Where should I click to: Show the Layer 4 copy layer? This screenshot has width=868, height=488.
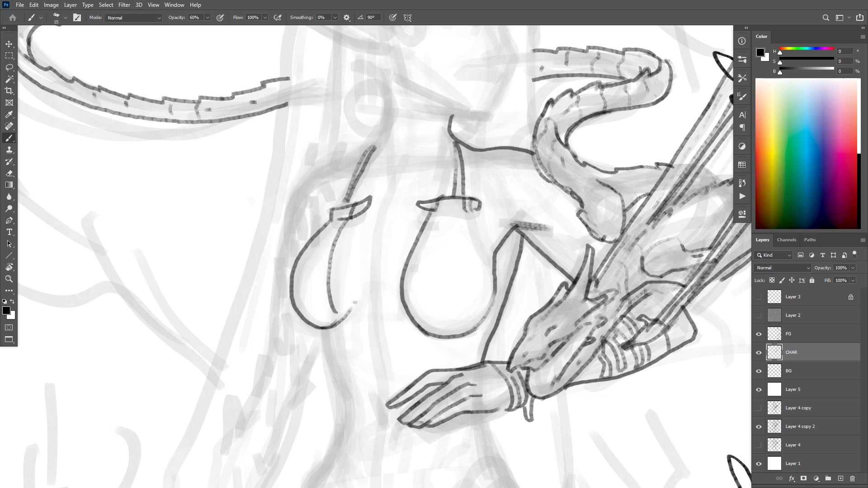(x=759, y=408)
